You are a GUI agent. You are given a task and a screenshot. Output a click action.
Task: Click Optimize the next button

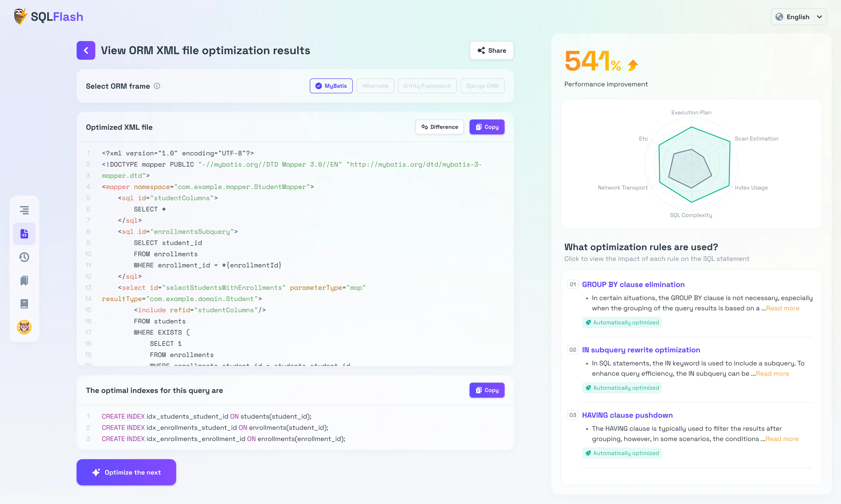[x=126, y=472]
